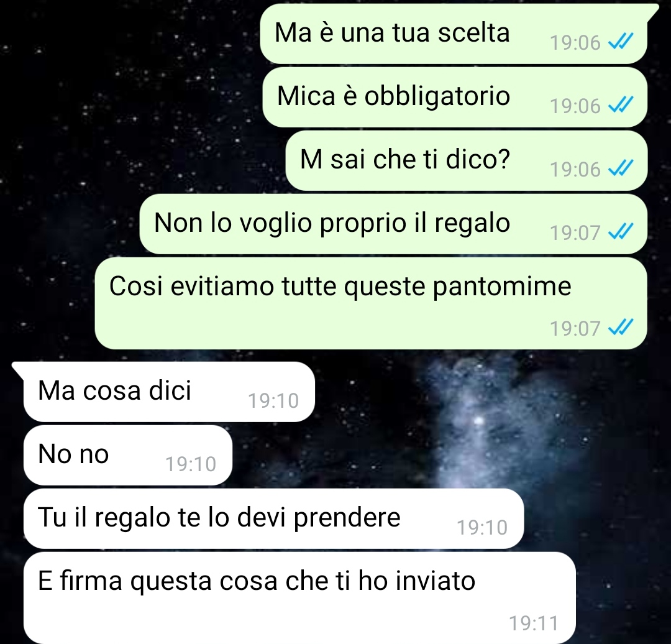
Task: Click 19:10 timestamp beside 'Ma cosa dici'
Action: coord(273,400)
